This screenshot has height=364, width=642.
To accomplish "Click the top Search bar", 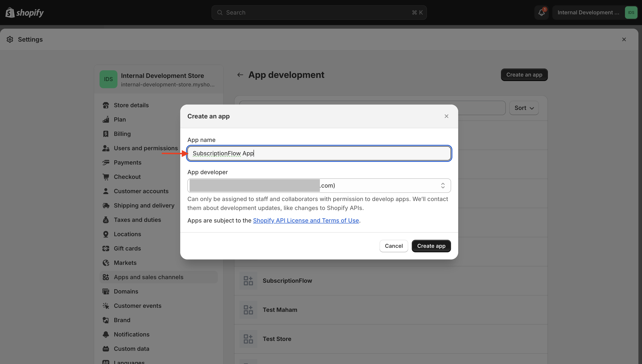I will click(319, 13).
